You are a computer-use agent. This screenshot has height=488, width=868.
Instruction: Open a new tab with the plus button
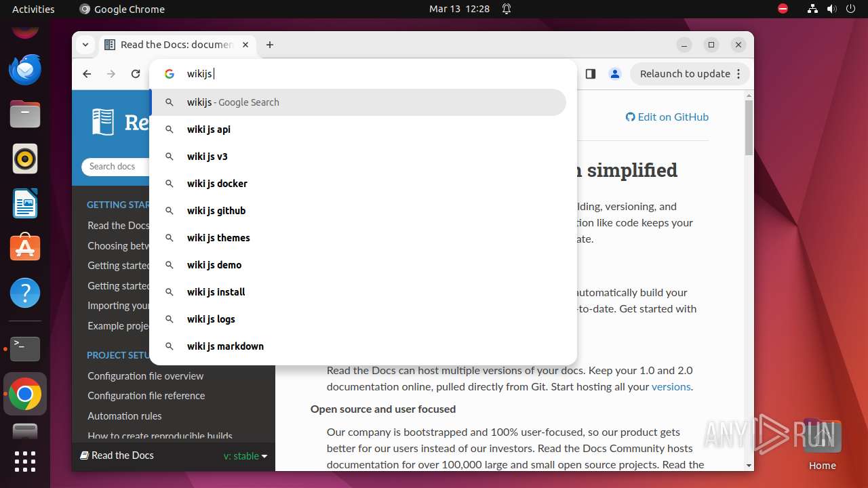270,45
